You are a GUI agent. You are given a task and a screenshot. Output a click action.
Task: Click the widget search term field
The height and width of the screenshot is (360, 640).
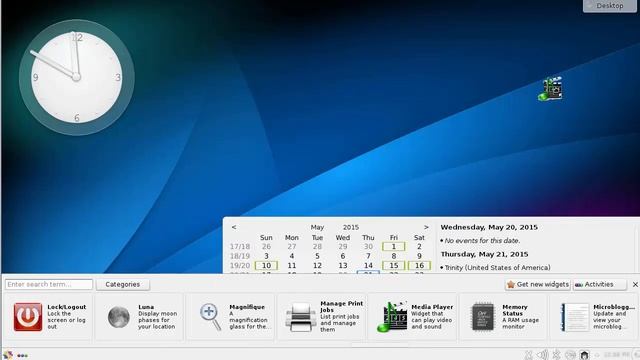(49, 284)
